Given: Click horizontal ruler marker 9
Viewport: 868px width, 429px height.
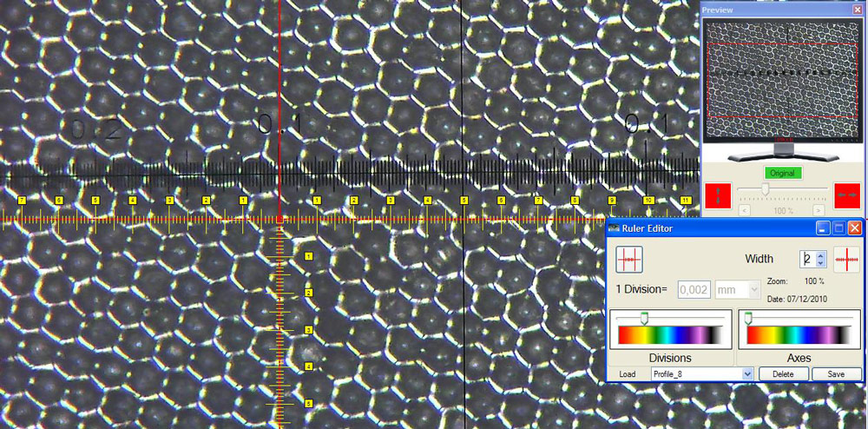Looking at the screenshot, I should coord(612,200).
